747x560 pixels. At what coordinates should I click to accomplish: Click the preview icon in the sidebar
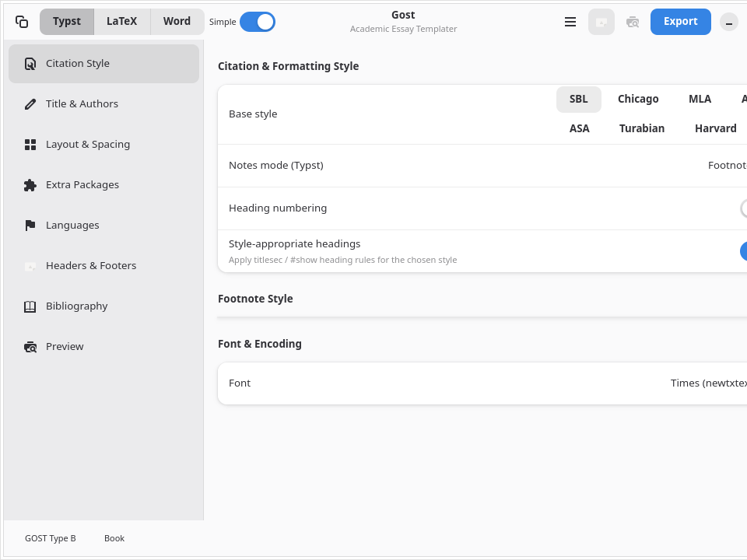point(30,347)
